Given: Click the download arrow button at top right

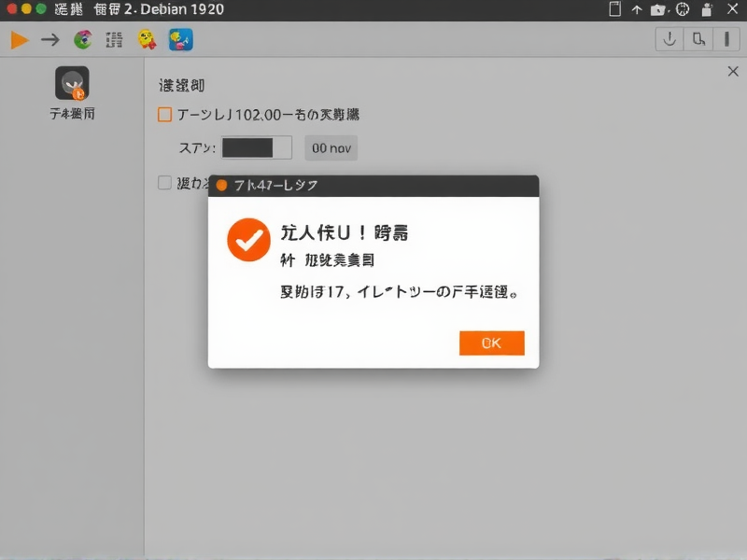Looking at the screenshot, I should pyautogui.click(x=669, y=39).
